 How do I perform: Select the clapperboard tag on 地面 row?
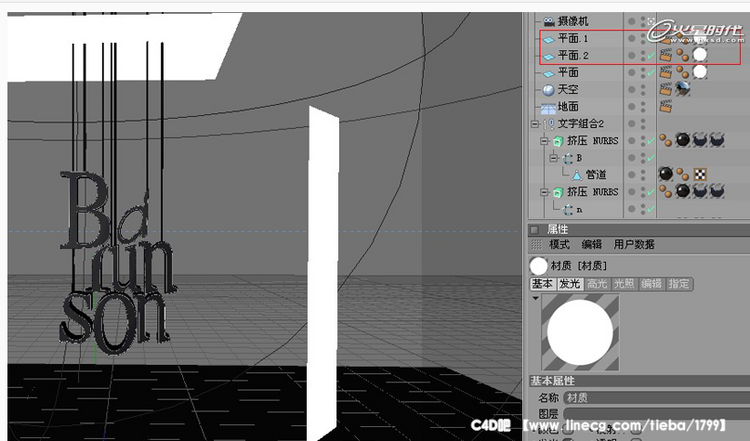coord(665,106)
